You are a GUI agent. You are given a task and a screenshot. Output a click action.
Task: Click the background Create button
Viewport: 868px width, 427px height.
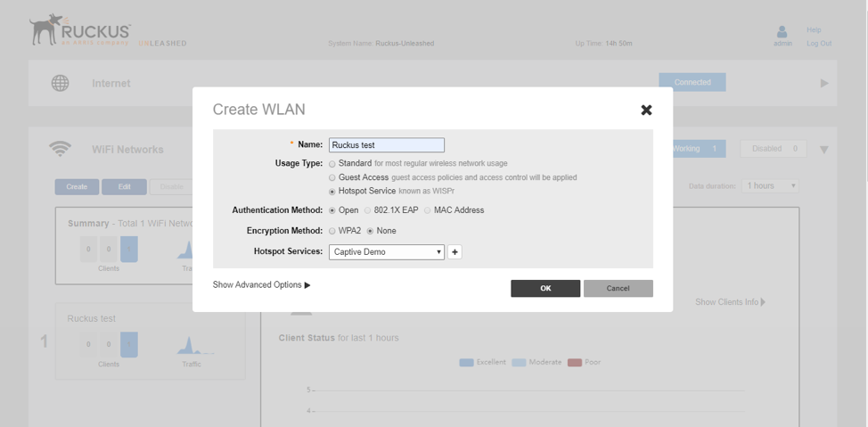77,186
